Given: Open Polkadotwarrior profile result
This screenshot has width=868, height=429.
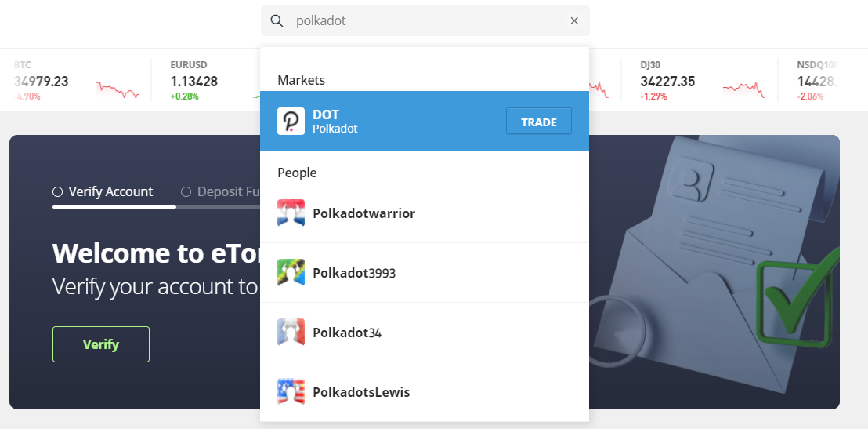Looking at the screenshot, I should click(425, 213).
